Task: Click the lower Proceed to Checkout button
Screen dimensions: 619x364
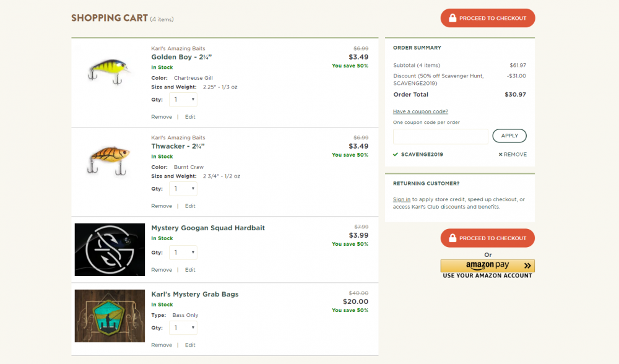Action: (488, 238)
